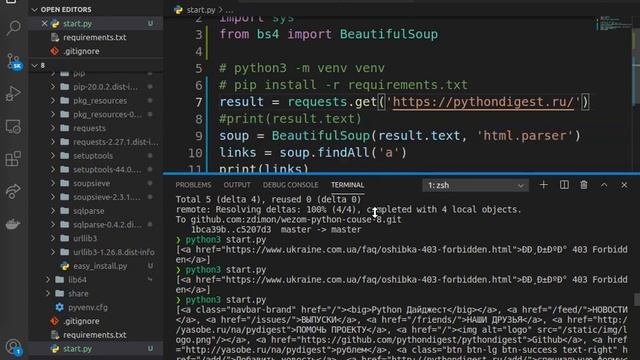Open the Live Share view icon
This screenshot has height=360, width=640.
(13, 191)
